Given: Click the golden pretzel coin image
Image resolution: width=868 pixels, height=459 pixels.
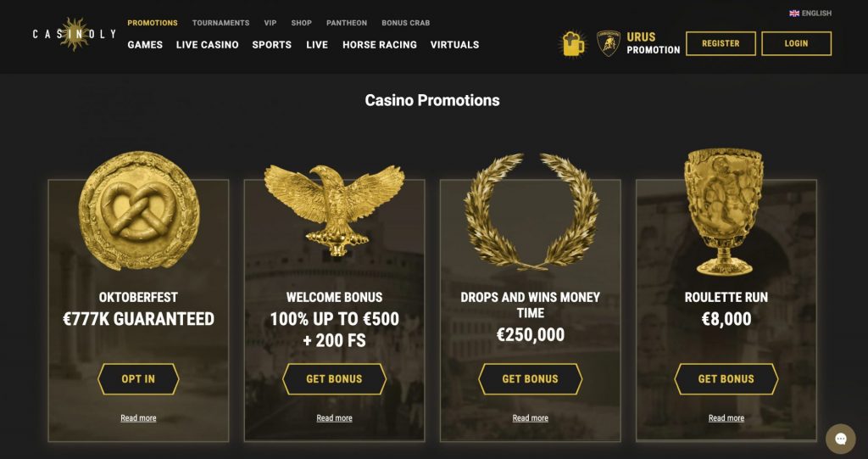Looking at the screenshot, I should pos(139,211).
